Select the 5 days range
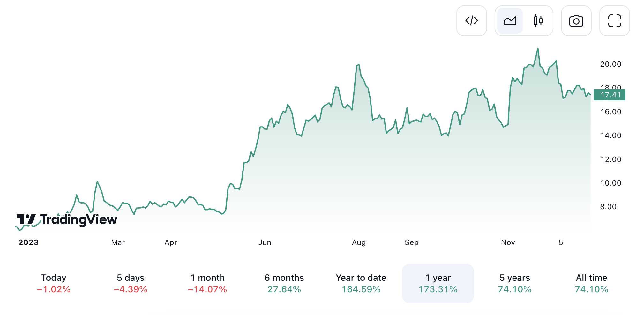 [x=131, y=283]
